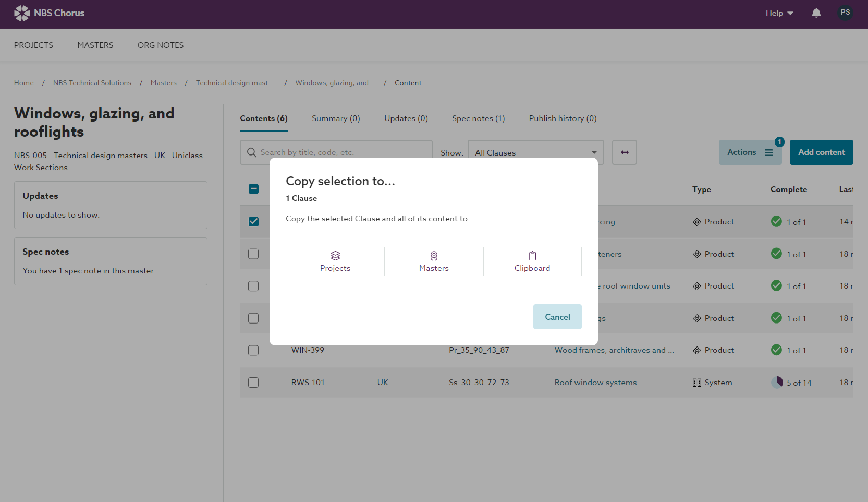
Task: Click the Product icon in roof window units row
Action: 697,286
